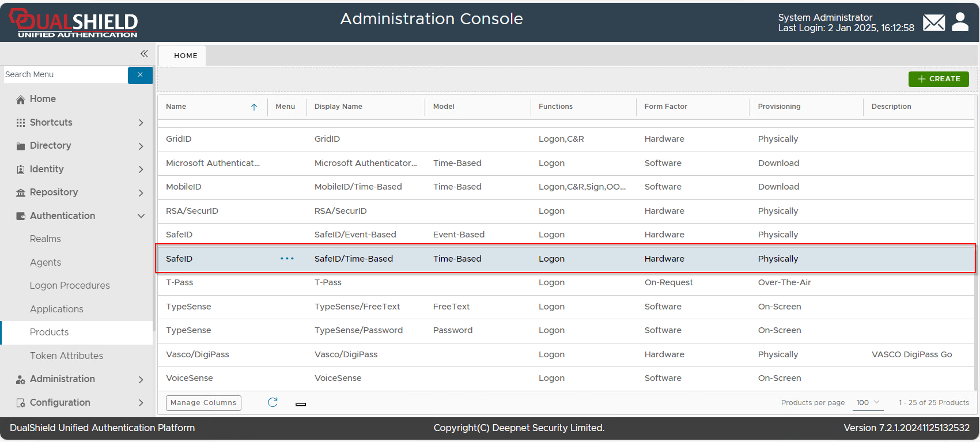Open the Products per page dropdown
The image size is (980, 442).
point(868,403)
